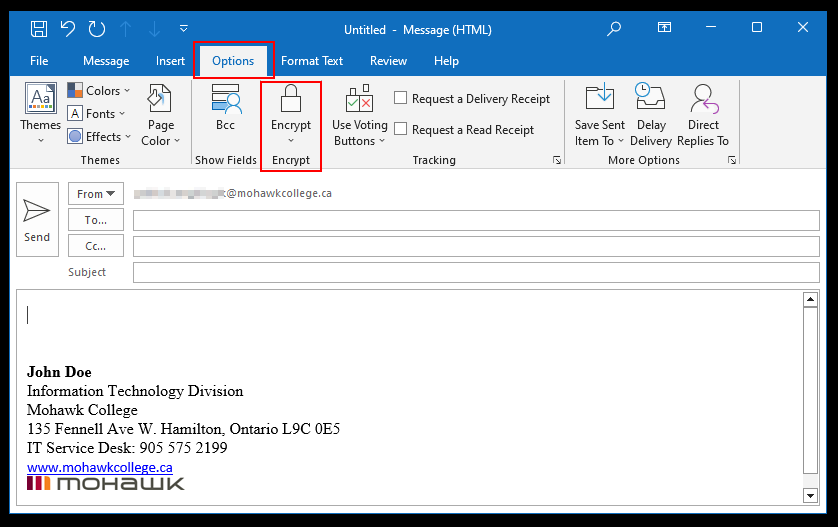The height and width of the screenshot is (527, 838).
Task: Switch to the Format Text tab
Action: (x=312, y=61)
